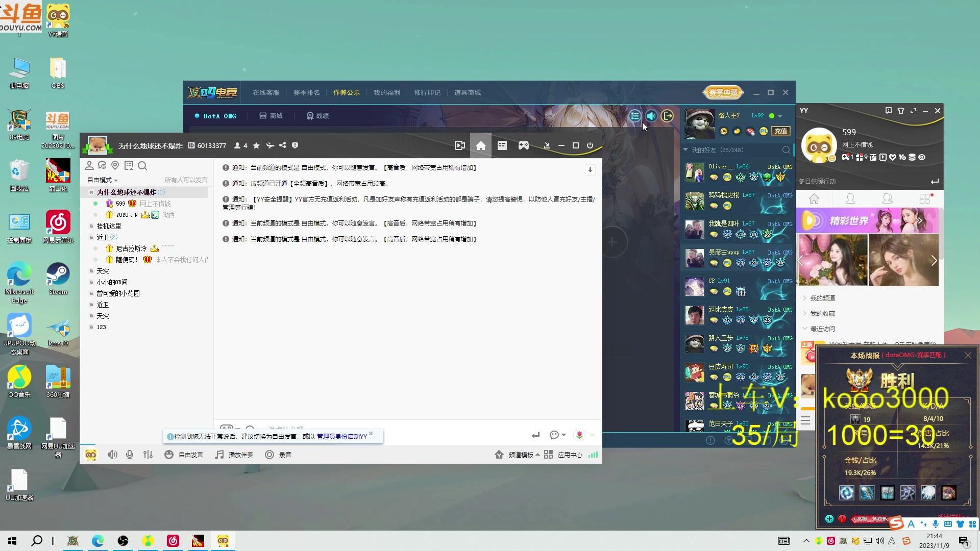Open Windows Start menu
This screenshot has height=551, width=980.
(x=12, y=541)
